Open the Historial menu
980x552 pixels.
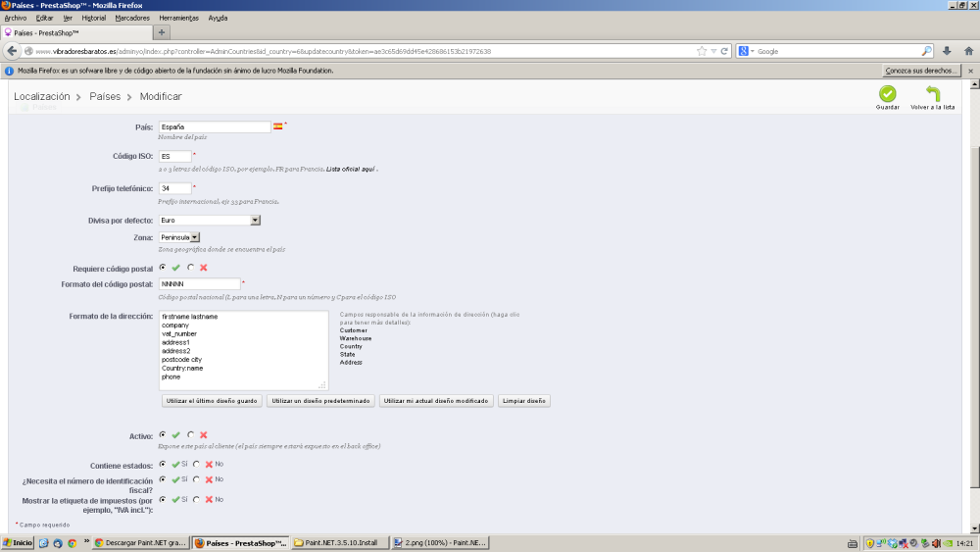94,18
